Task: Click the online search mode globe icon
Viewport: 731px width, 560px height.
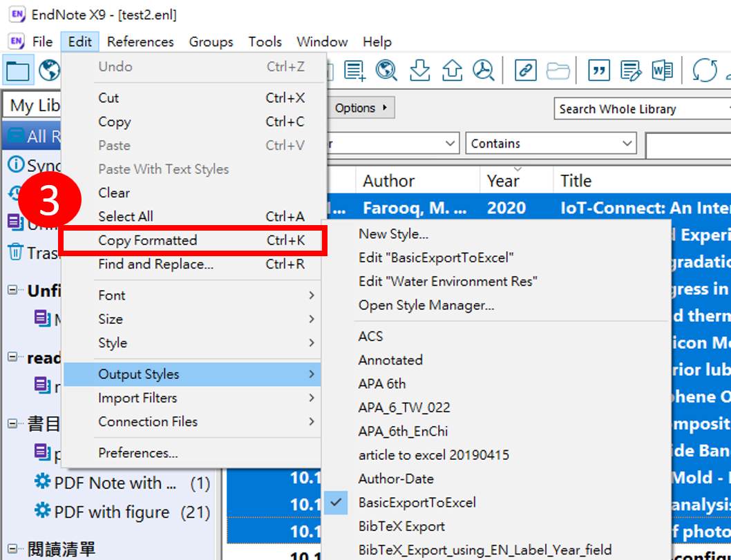Action: click(48, 70)
